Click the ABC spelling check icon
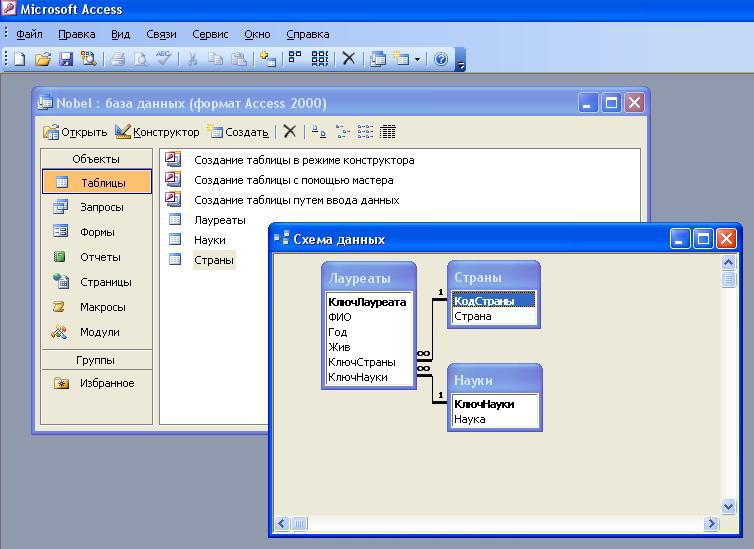 pyautogui.click(x=163, y=58)
